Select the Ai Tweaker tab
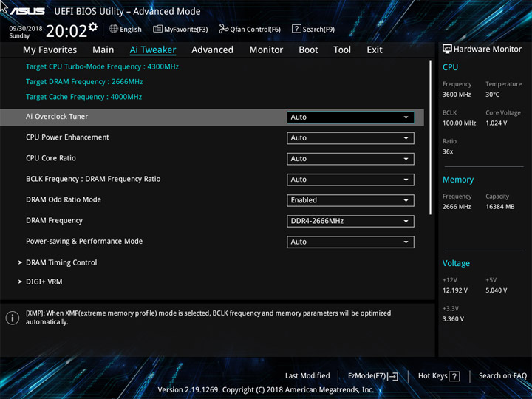 point(153,50)
